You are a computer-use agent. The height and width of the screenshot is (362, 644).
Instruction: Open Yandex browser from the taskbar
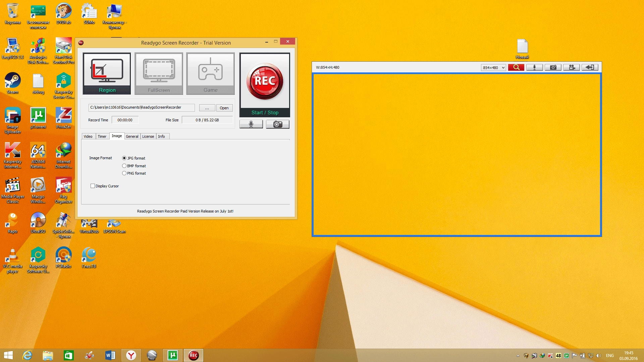click(131, 355)
